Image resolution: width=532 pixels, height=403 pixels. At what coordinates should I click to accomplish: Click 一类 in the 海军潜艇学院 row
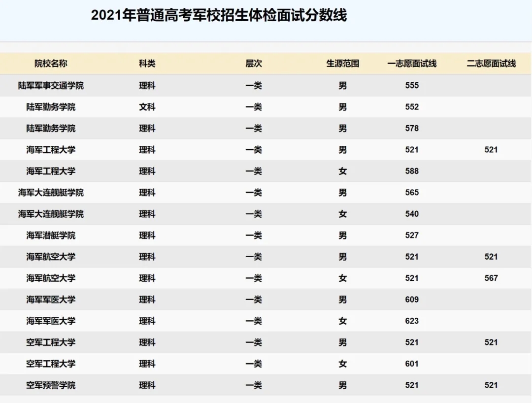tap(254, 235)
